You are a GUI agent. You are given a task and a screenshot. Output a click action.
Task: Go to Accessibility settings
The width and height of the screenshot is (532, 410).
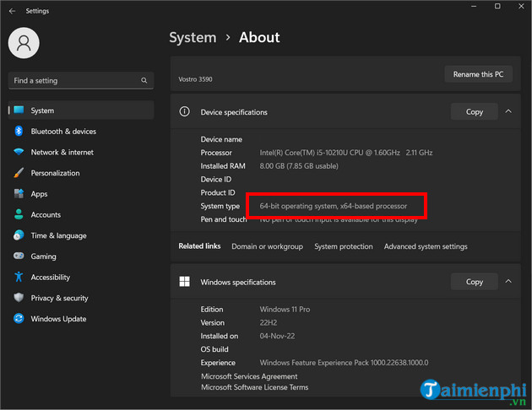tap(81, 278)
